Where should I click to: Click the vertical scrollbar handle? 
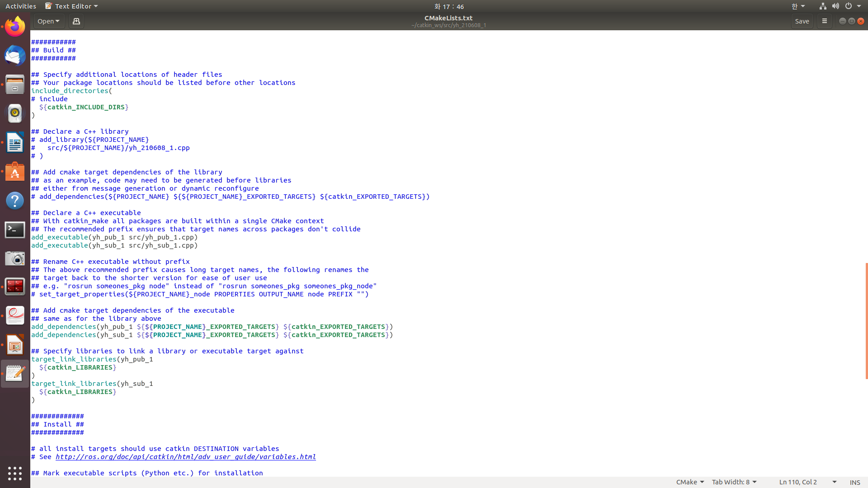[866, 321]
